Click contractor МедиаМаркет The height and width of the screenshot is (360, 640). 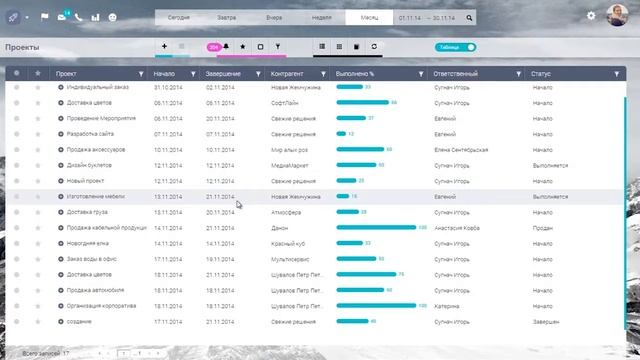pyautogui.click(x=290, y=165)
